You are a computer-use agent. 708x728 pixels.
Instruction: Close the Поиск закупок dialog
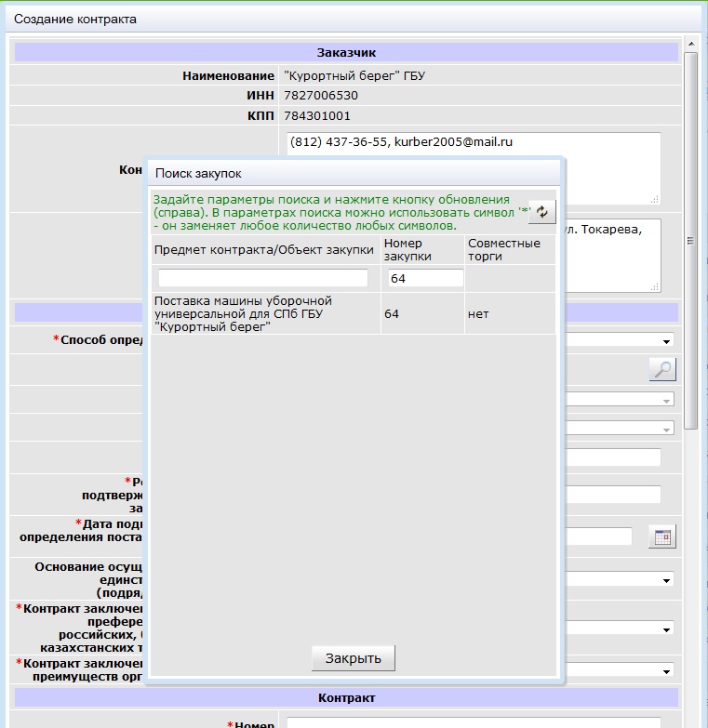point(354,658)
